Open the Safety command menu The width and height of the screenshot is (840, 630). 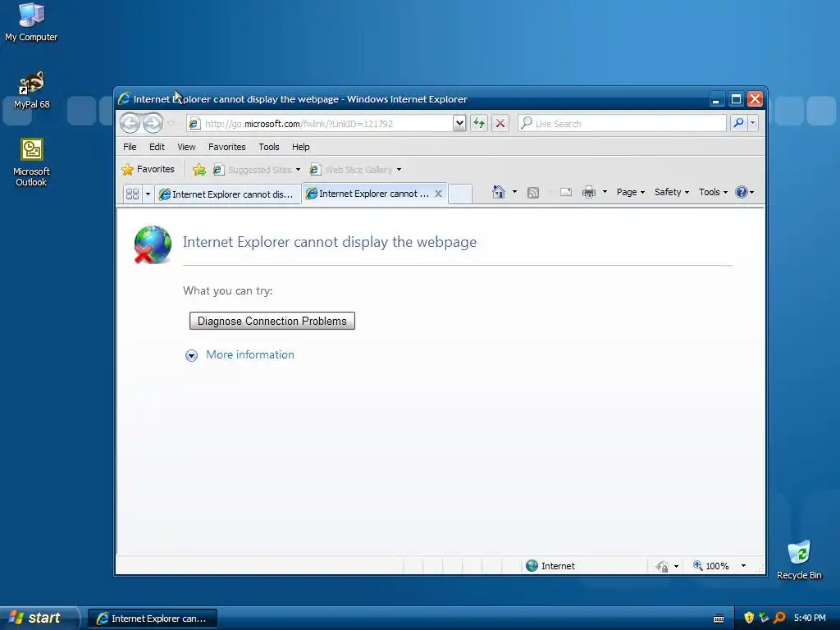click(x=672, y=192)
